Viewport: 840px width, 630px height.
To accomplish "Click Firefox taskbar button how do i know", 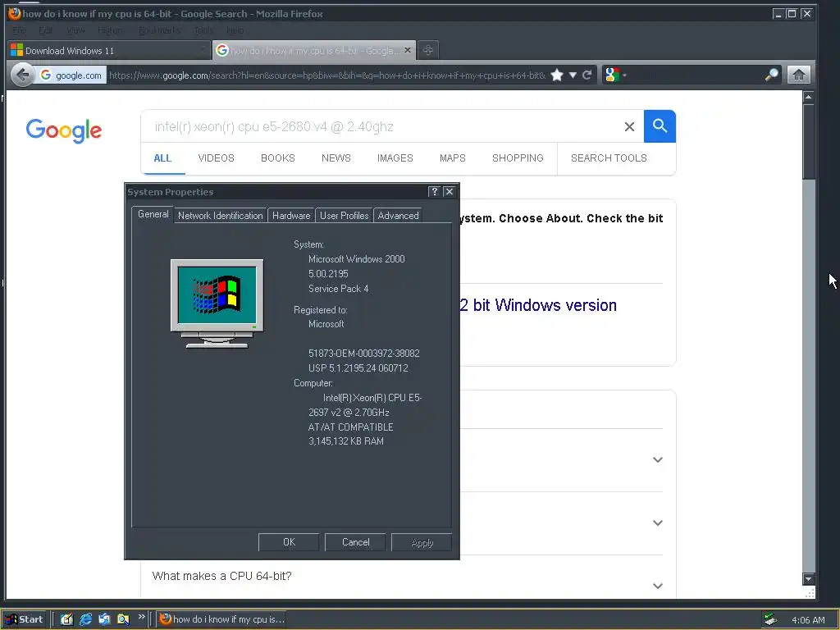I will click(221, 619).
